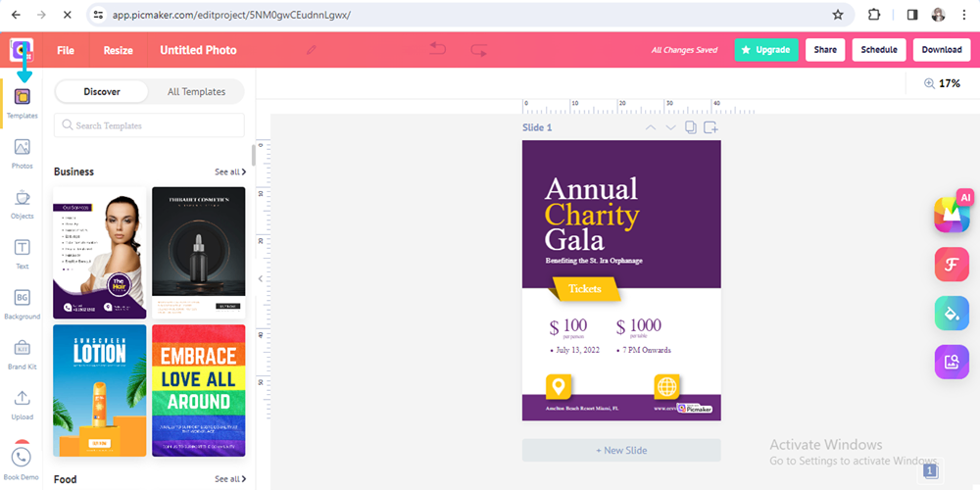View site information icon
Viewport: 980px width, 490px height.
coord(98,15)
